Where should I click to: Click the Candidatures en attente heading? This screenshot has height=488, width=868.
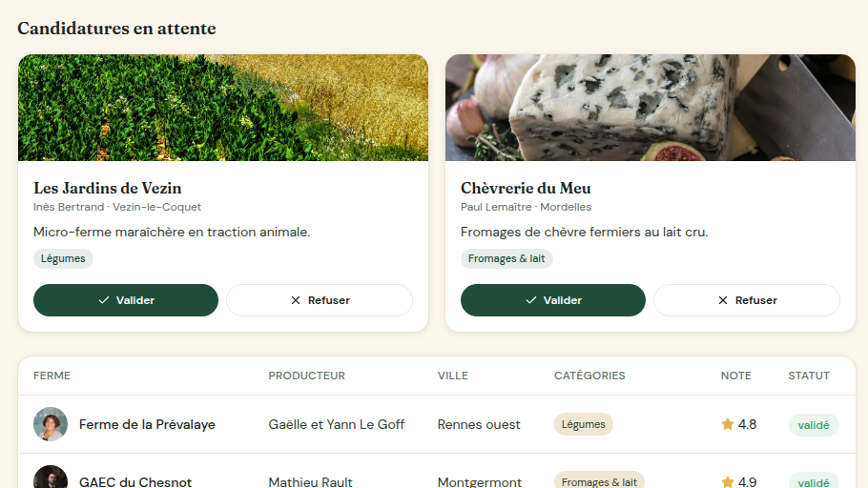tap(116, 29)
